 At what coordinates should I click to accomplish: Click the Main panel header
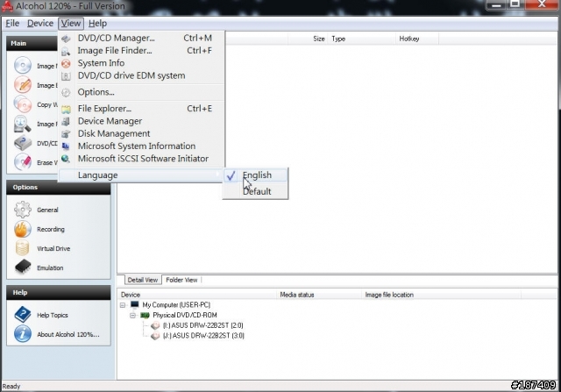click(32, 43)
